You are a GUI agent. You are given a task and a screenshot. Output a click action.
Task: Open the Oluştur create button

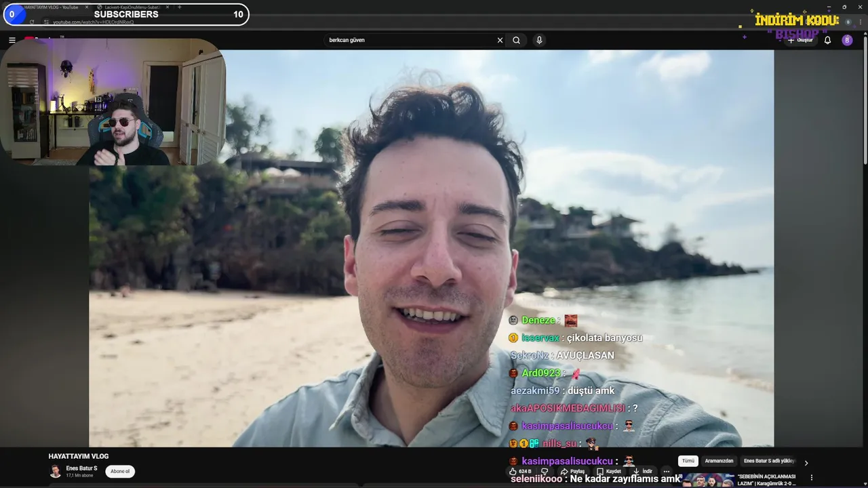(800, 40)
